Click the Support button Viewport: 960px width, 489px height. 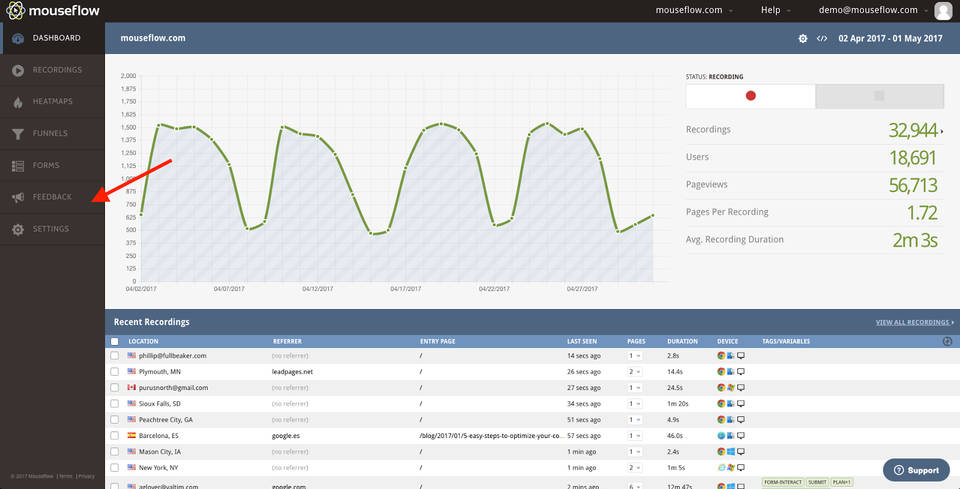click(915, 470)
